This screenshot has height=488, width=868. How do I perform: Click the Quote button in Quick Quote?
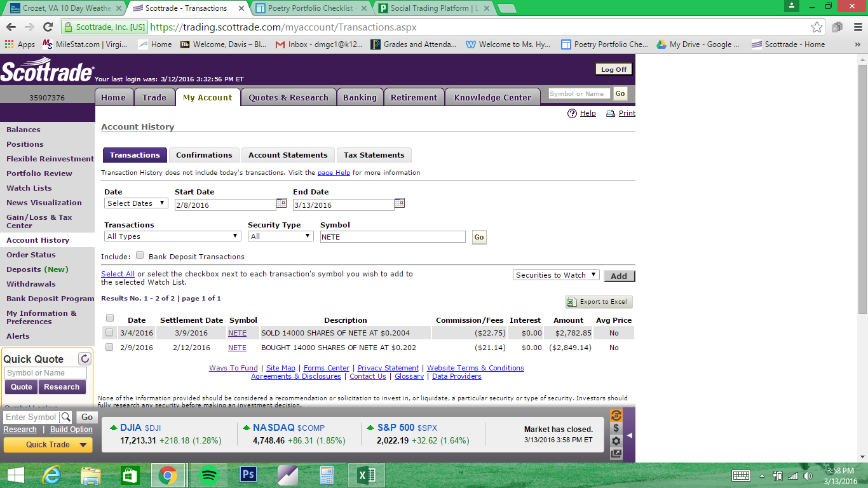(22, 387)
